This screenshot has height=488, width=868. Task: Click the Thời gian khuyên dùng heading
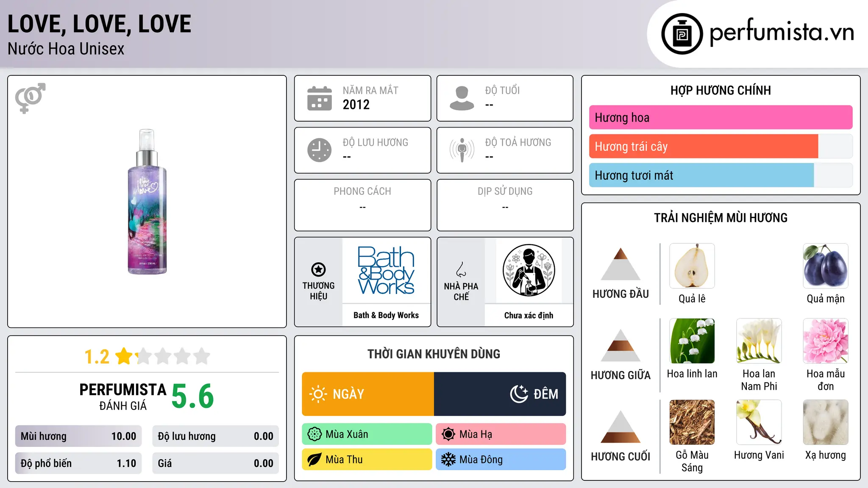tap(434, 354)
